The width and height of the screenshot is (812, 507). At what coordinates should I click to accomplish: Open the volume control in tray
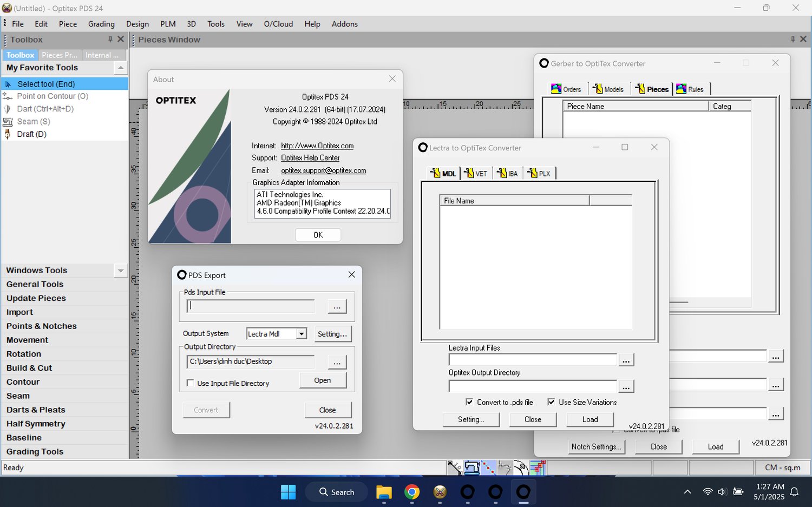(722, 492)
